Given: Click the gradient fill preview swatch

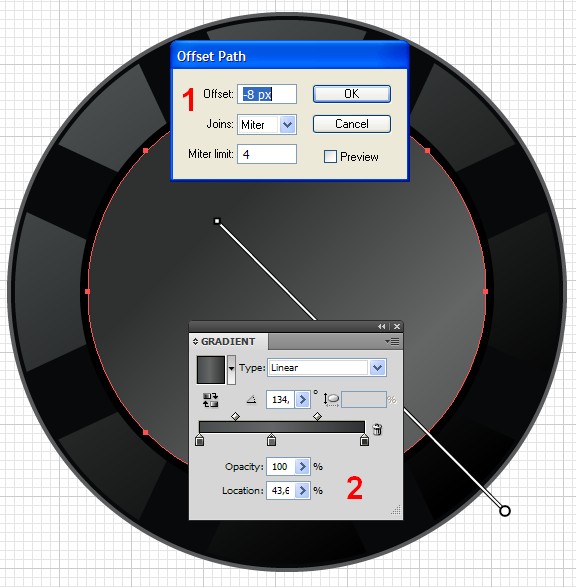Looking at the screenshot, I should [211, 370].
